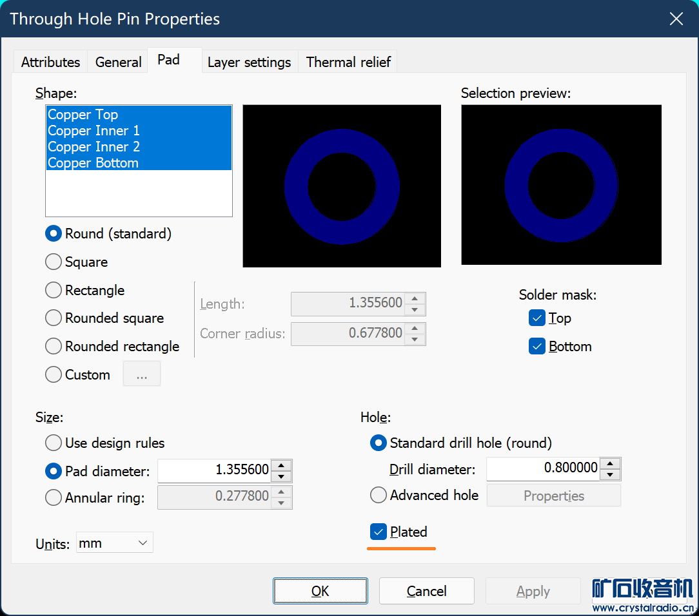Screen dimensions: 699x616
Task: Uncheck the Plated hole checkbox
Action: coord(378,532)
